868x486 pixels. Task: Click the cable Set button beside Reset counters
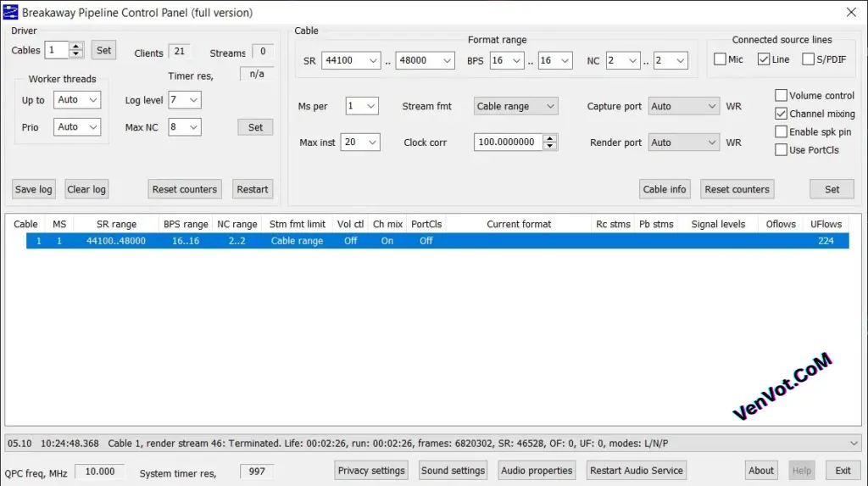832,189
